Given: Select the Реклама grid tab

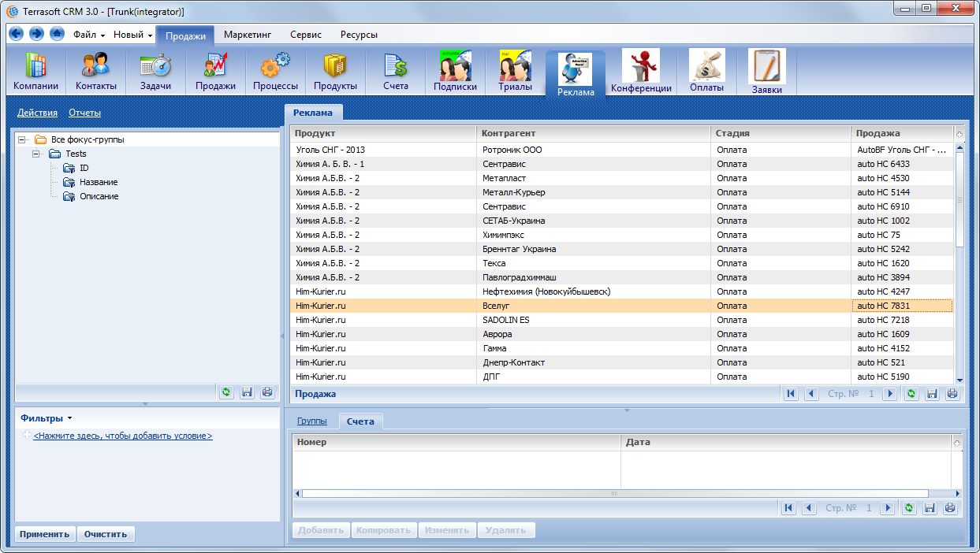Looking at the screenshot, I should tap(313, 113).
